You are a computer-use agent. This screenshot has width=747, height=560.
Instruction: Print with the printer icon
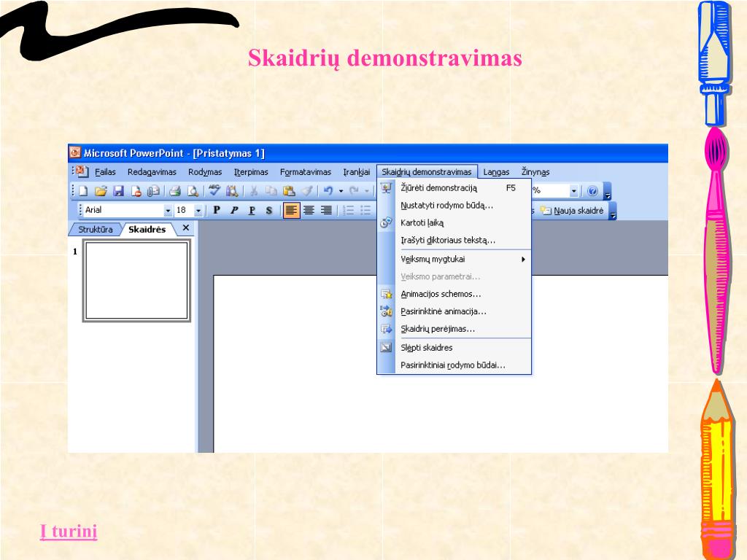click(x=175, y=192)
